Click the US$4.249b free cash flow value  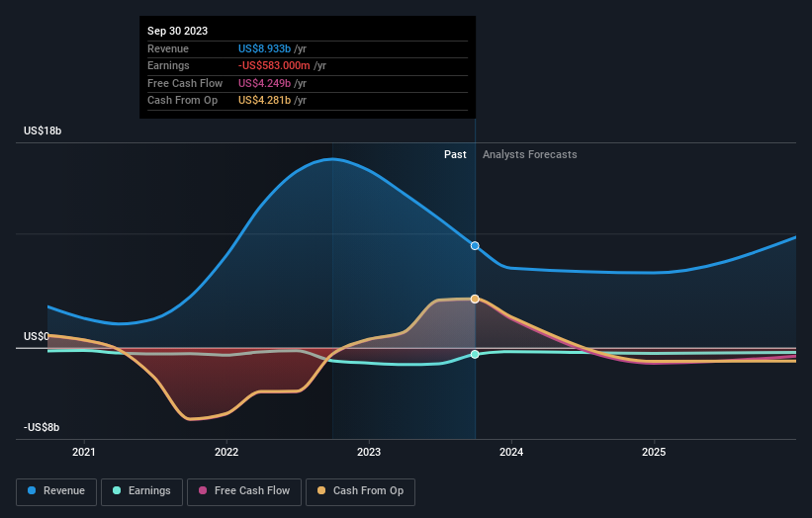click(x=264, y=83)
